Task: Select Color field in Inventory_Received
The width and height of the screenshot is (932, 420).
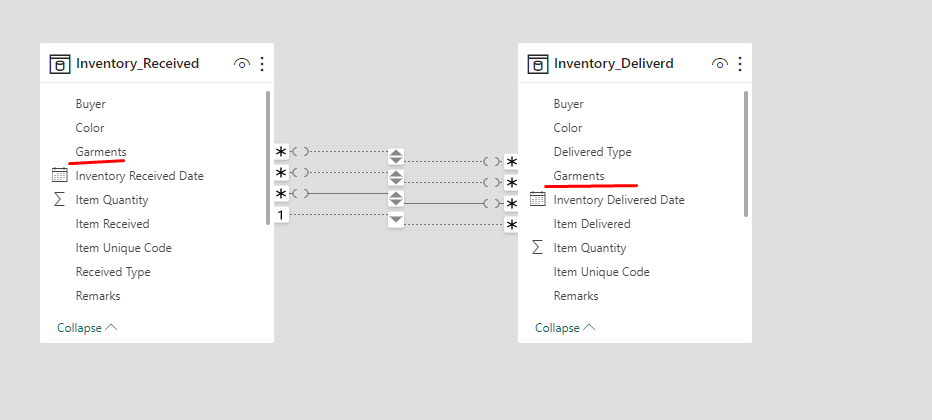Action: tap(90, 128)
